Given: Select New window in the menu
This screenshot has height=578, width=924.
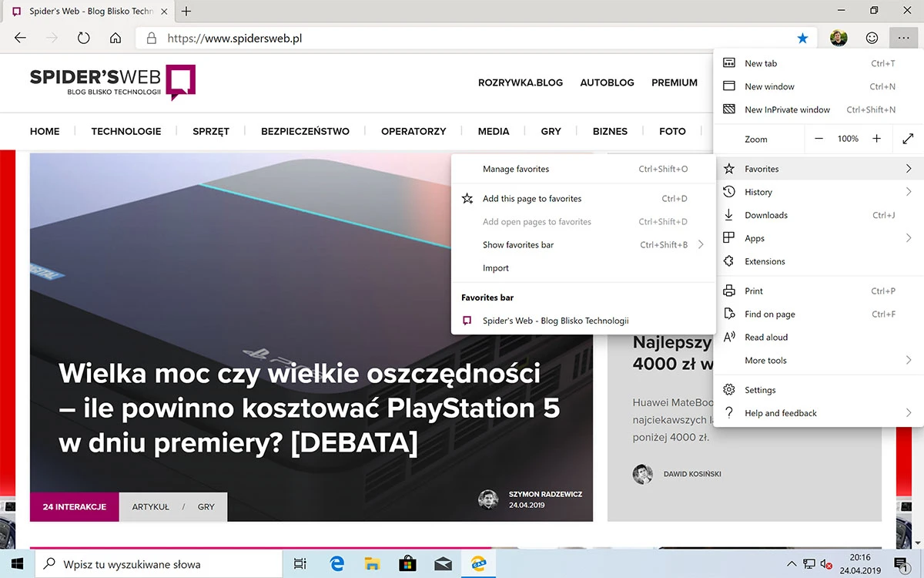Looking at the screenshot, I should 819,86.
